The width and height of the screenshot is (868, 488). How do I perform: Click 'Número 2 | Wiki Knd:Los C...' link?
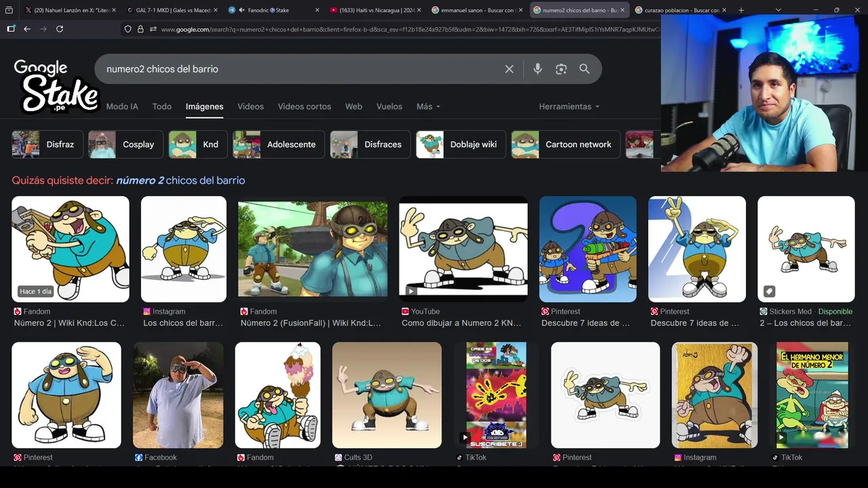69,323
